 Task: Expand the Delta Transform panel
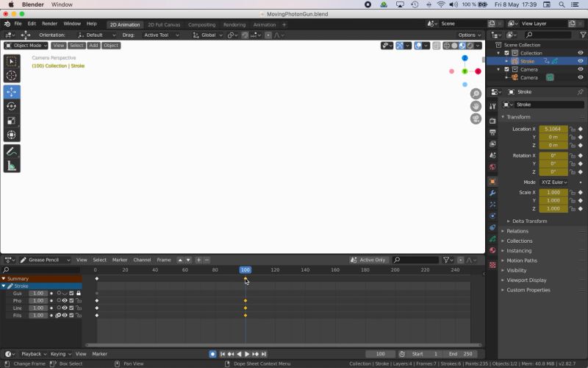point(529,222)
